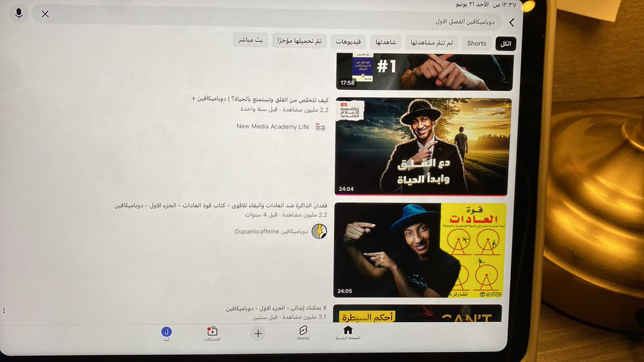Open the New Media Academy Life channel name
The height and width of the screenshot is (362, 644).
click(273, 127)
